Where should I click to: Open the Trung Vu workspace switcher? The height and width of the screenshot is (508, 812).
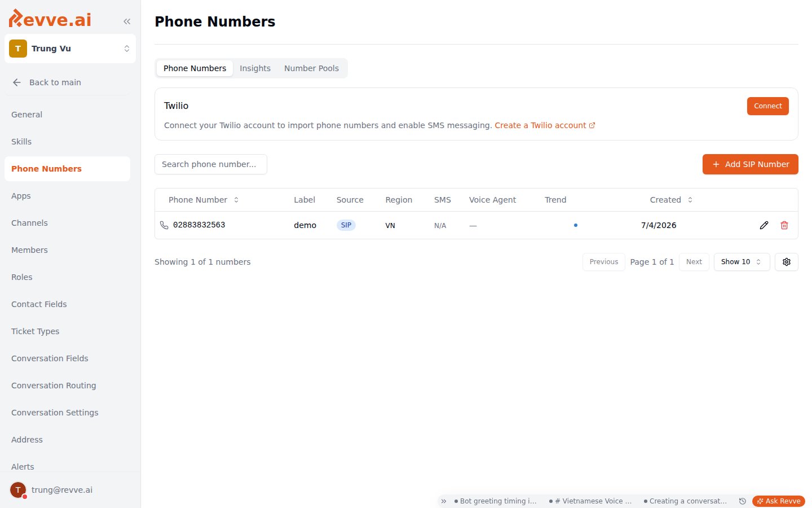click(70, 49)
